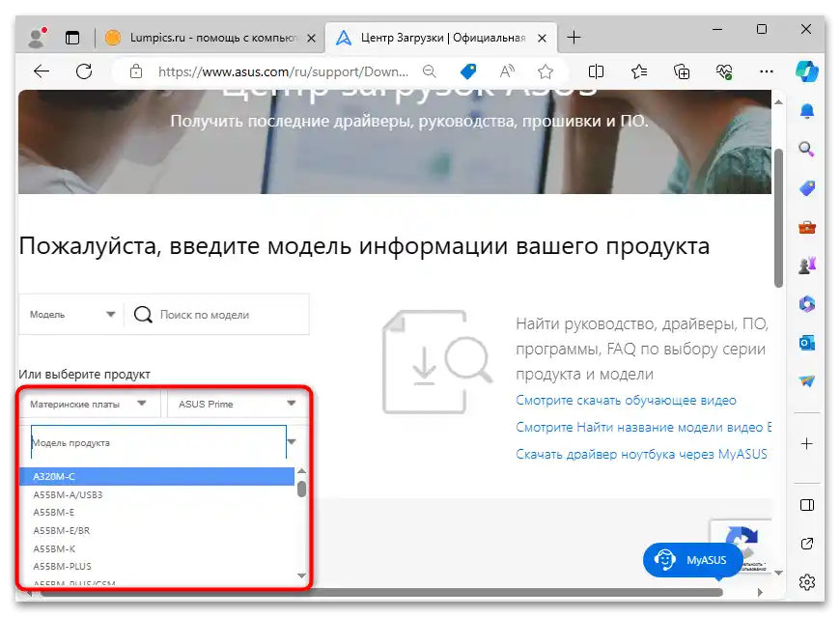Image resolution: width=840 pixels, height=617 pixels.
Task: Open the Outlook icon in the sidebar
Action: (807, 343)
